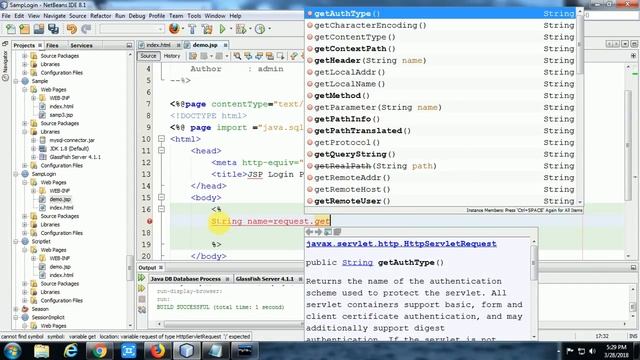This screenshot has width=640, height=360.
Task: Click the New File toolbar icon
Action: (11, 29)
